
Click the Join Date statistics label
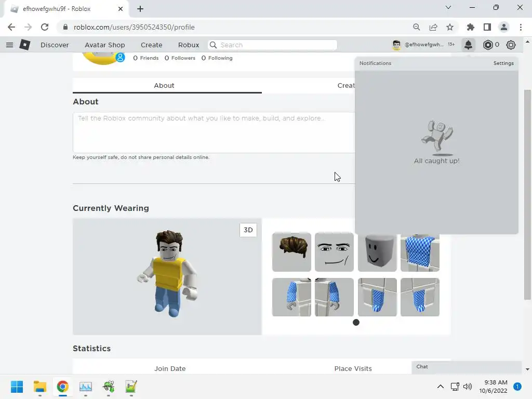pos(170,368)
